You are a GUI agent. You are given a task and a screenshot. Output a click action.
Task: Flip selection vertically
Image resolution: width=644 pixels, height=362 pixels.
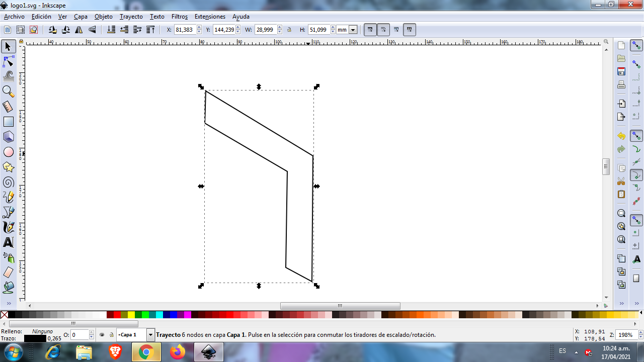(92, 30)
